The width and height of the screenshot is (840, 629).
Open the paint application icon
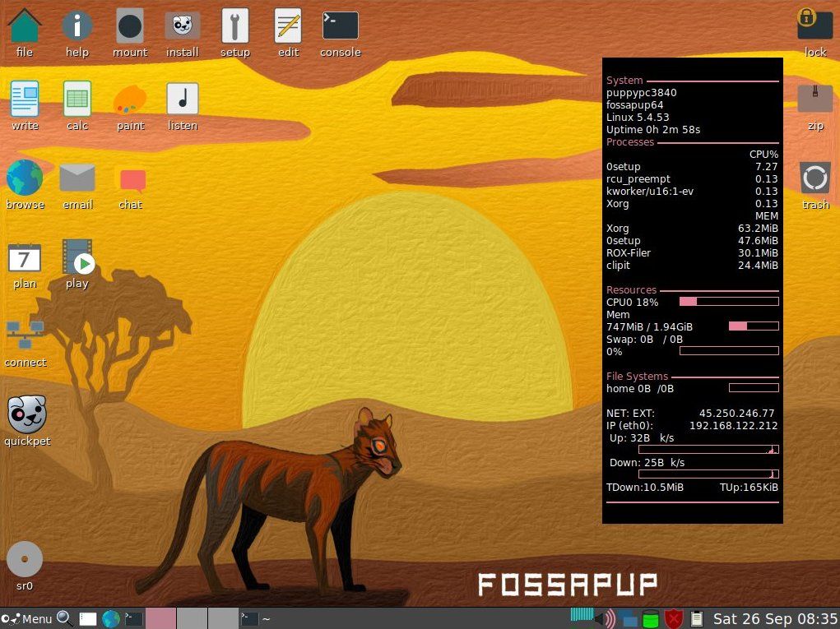click(x=130, y=99)
